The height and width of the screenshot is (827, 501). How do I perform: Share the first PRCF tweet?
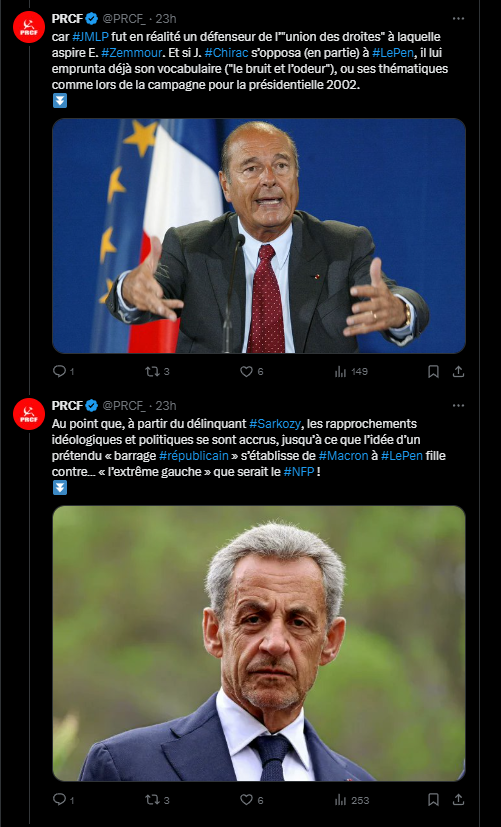[458, 371]
